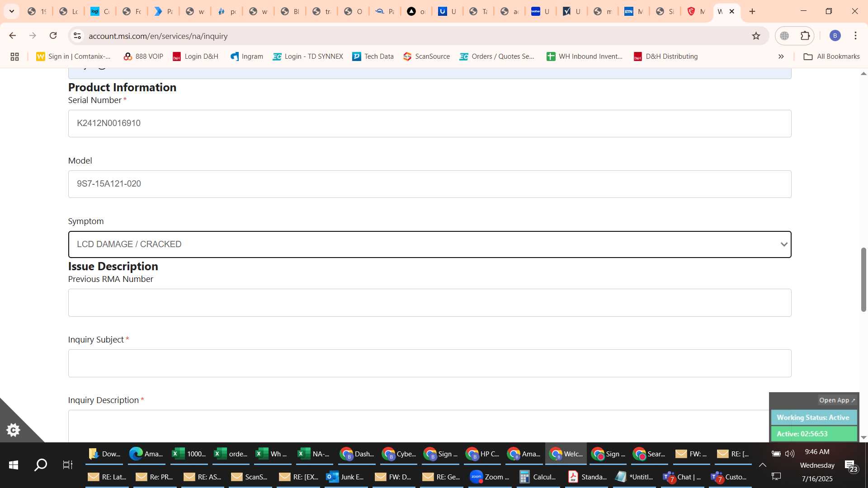
Task: Open the Orders / Quotes bookmark
Action: click(x=497, y=56)
